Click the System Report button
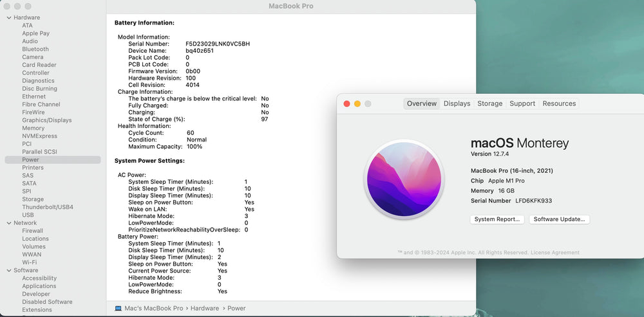644x317 pixels. tap(497, 219)
